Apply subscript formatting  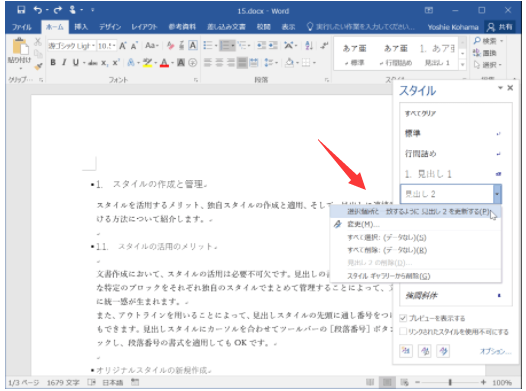pyautogui.click(x=104, y=63)
